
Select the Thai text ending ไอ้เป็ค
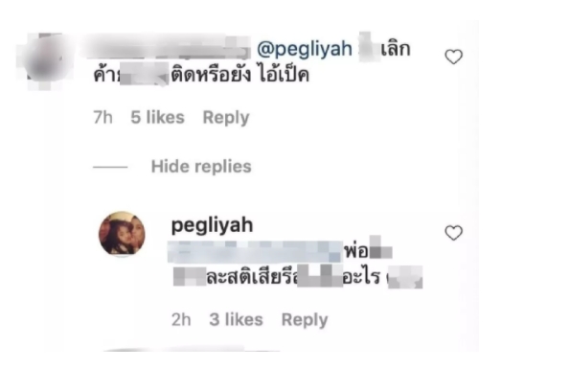201,75
